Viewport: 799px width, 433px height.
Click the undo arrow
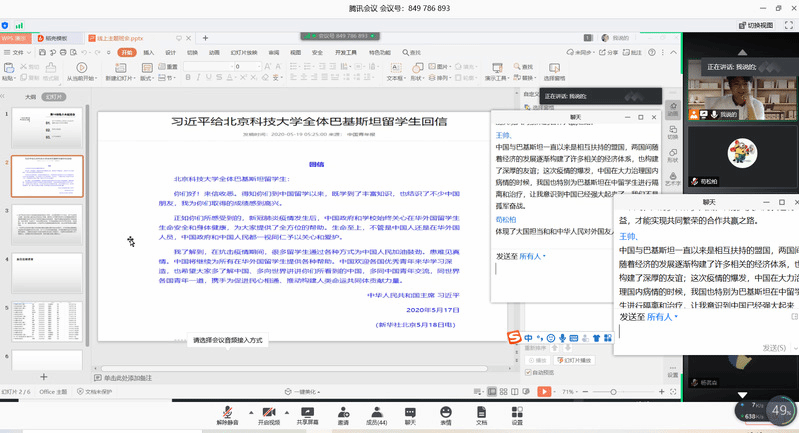pos(84,52)
